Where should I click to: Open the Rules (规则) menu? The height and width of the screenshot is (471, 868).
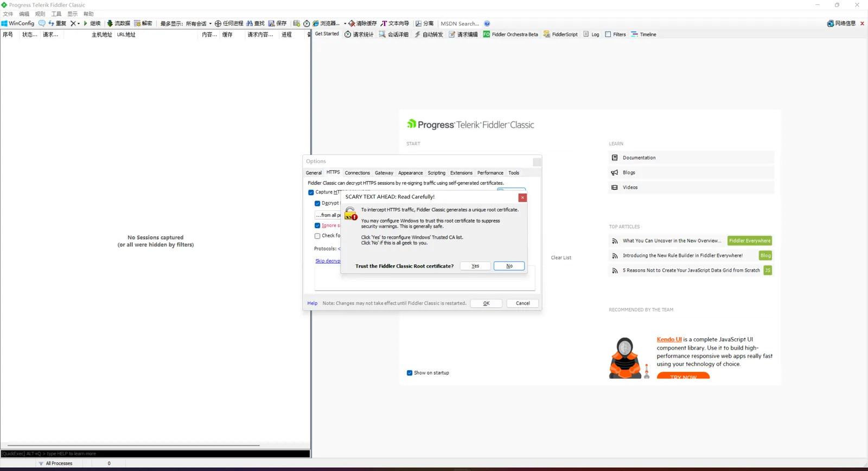(40, 14)
